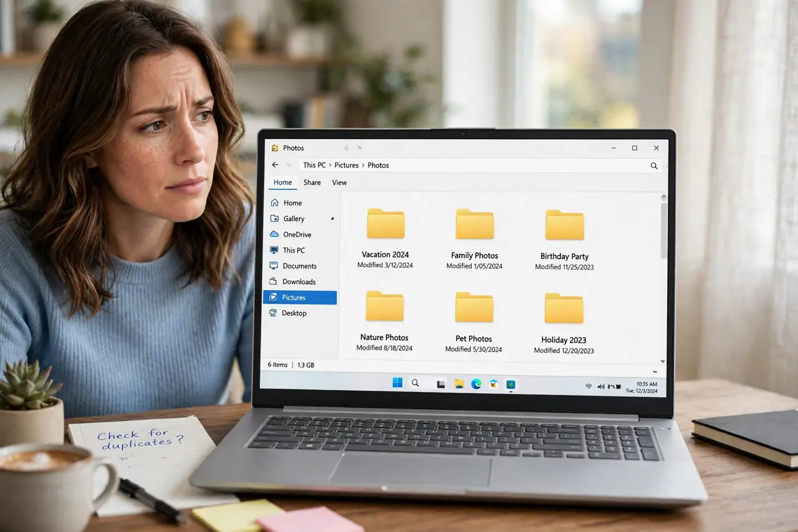Click the battery indicator in the tray
Viewport: 798px width, 532px height.
click(x=614, y=387)
